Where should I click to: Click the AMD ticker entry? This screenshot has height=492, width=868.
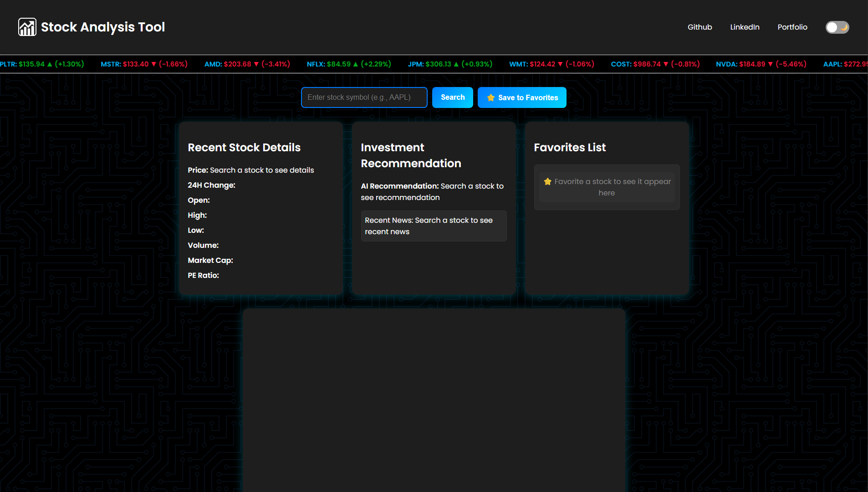point(247,64)
